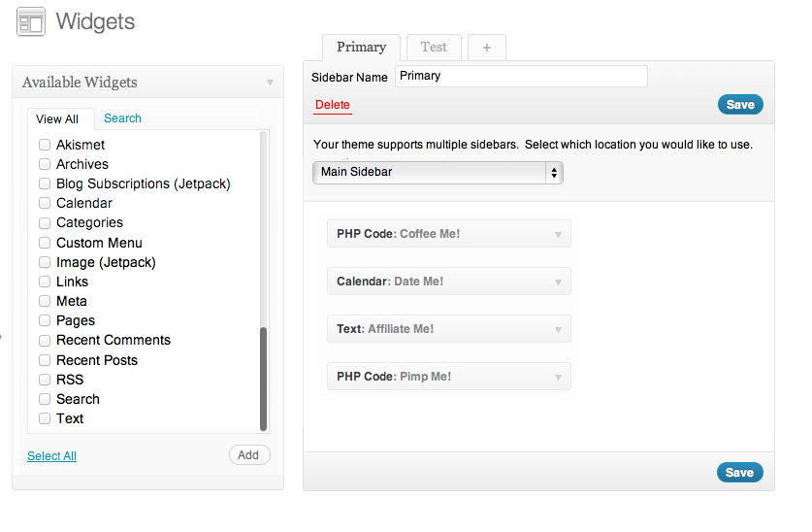Click the Select All link
Image resolution: width=812 pixels, height=532 pixels.
(51, 456)
